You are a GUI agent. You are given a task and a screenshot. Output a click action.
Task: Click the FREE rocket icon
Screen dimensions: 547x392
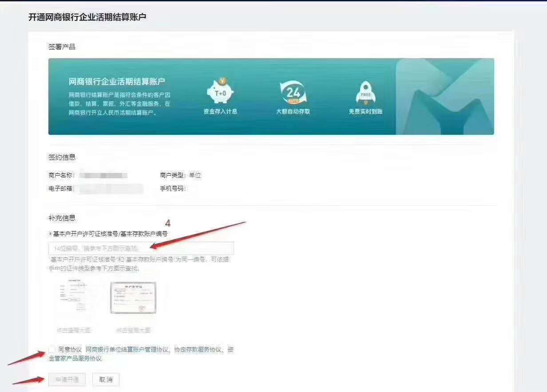[x=365, y=92]
